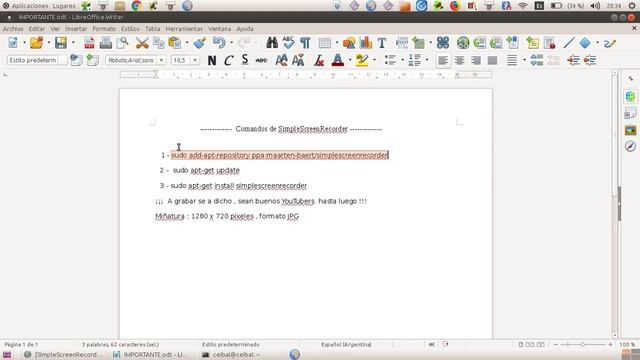Open the sidebar Gallery panel
Image resolution: width=640 pixels, height=360 pixels.
(x=630, y=130)
